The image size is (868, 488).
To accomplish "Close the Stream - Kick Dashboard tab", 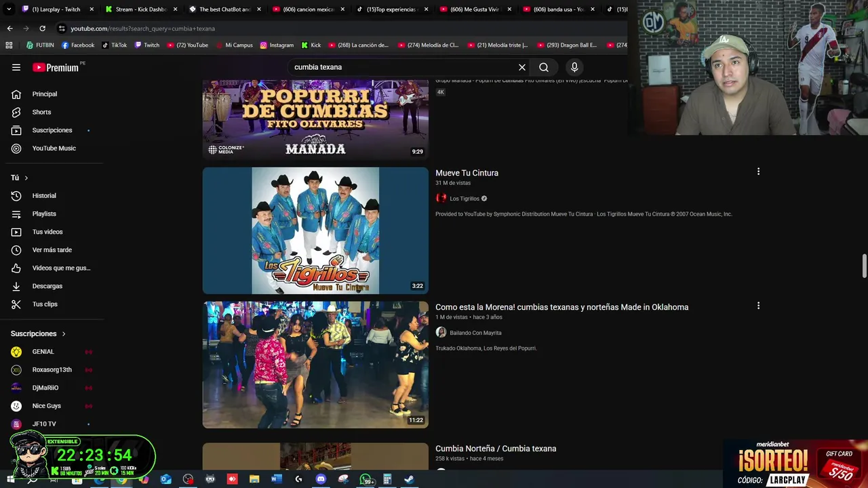I will pos(176,9).
